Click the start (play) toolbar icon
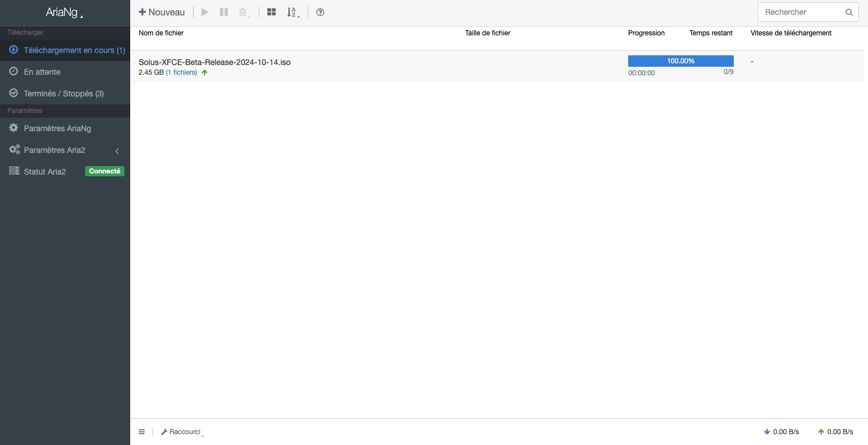Screen dimensions: 868x445 205,12
